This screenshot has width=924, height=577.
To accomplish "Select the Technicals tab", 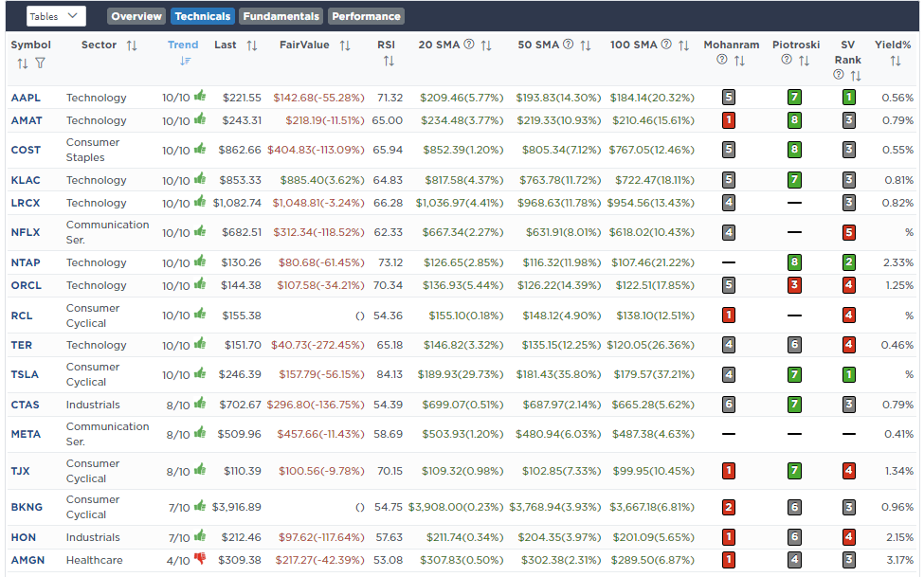I will click(202, 16).
